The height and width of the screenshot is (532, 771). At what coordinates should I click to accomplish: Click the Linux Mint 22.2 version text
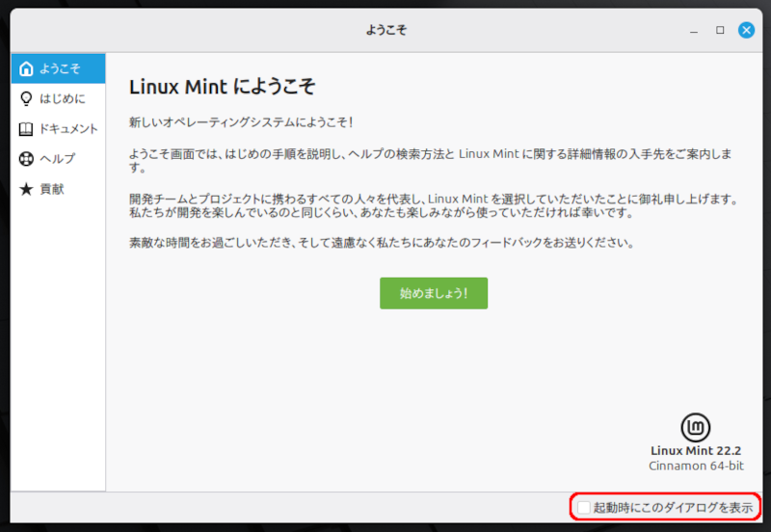(696, 450)
